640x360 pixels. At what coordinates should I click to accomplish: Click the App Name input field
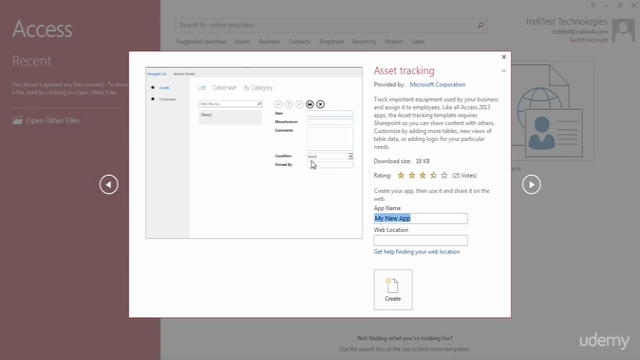tap(420, 218)
